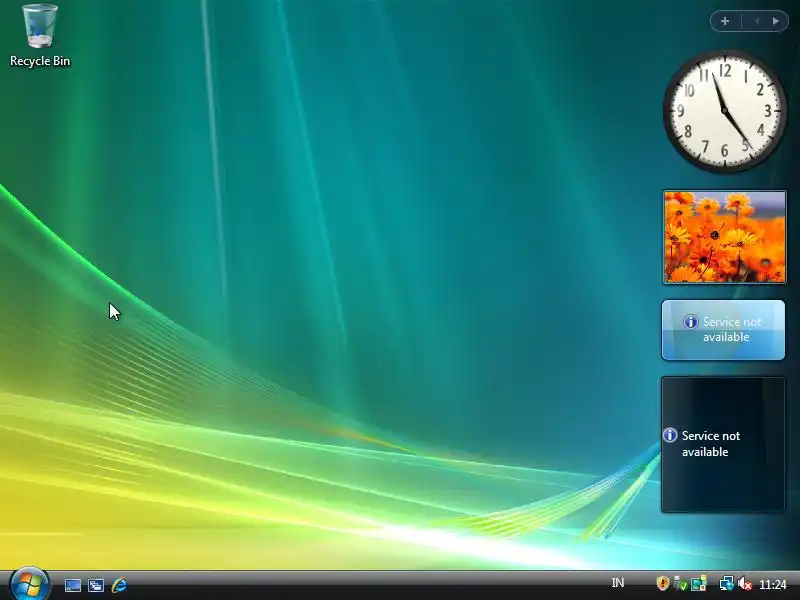Viewport: 800px width, 600px height.
Task: Launch Internet Explorer from Quick Launch
Action: (119, 585)
